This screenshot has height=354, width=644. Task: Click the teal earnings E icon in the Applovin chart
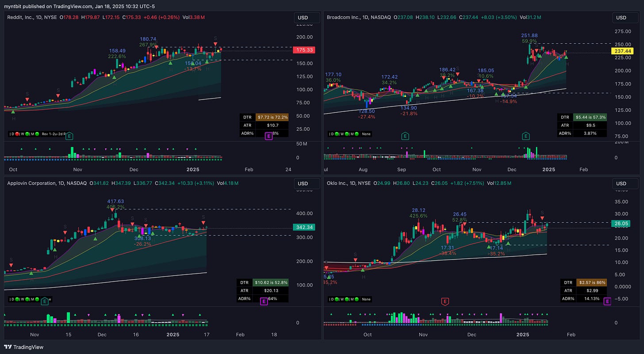point(44,301)
